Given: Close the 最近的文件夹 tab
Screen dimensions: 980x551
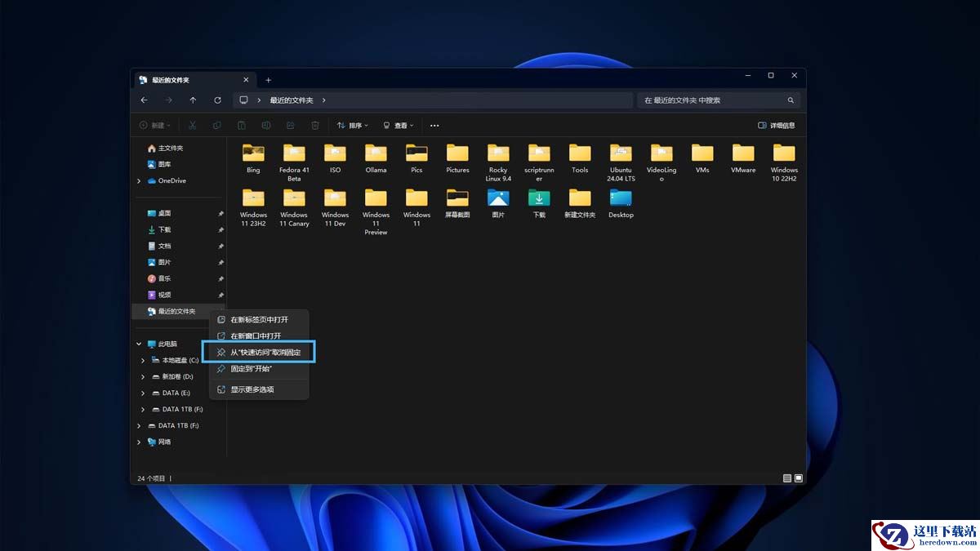Looking at the screenshot, I should 246,80.
